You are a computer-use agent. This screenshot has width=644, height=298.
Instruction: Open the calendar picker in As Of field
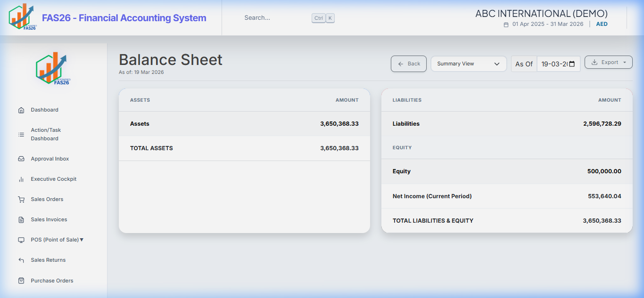tap(572, 64)
